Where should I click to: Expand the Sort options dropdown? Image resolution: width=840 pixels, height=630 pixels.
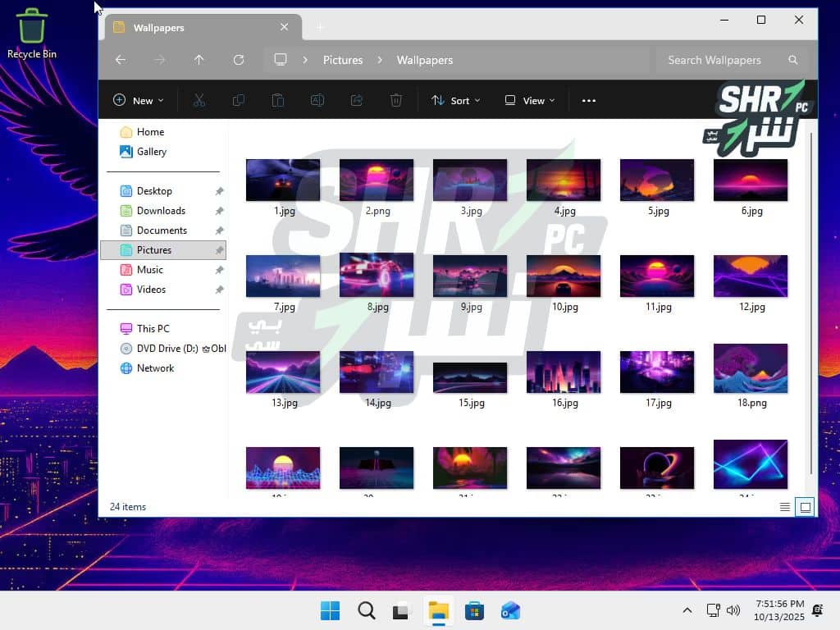[456, 100]
